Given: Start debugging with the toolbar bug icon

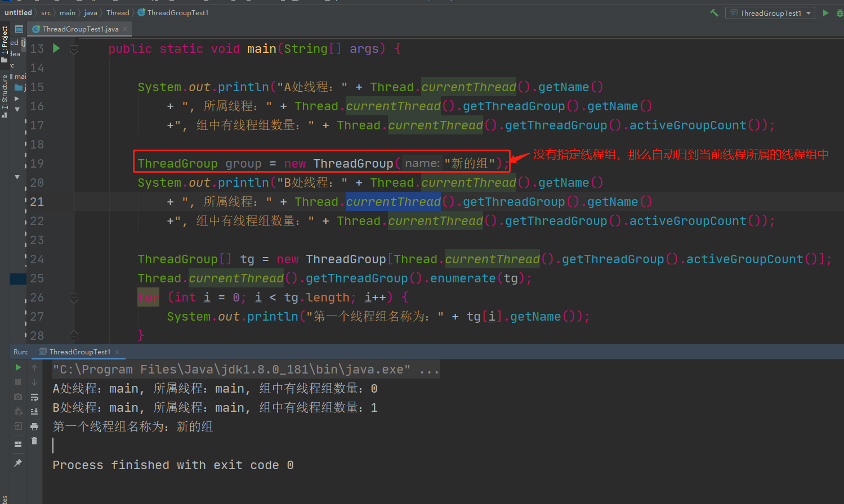Looking at the screenshot, I should [839, 13].
